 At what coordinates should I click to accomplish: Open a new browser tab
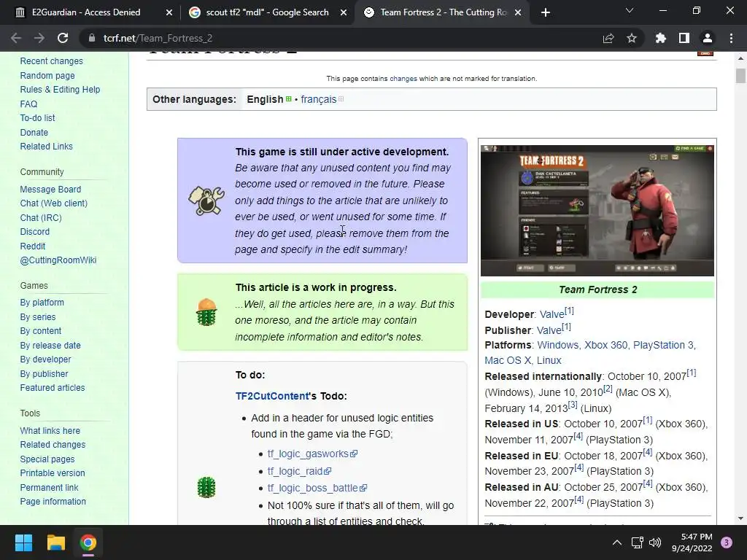[x=546, y=13]
